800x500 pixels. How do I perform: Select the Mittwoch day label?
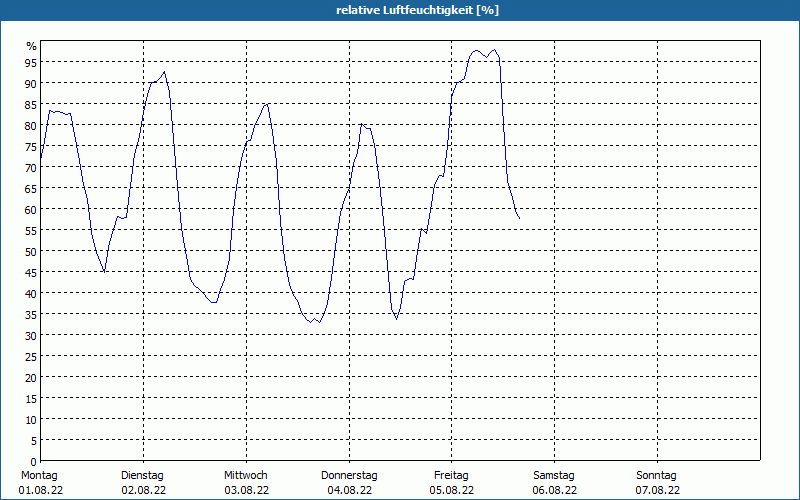tap(245, 475)
